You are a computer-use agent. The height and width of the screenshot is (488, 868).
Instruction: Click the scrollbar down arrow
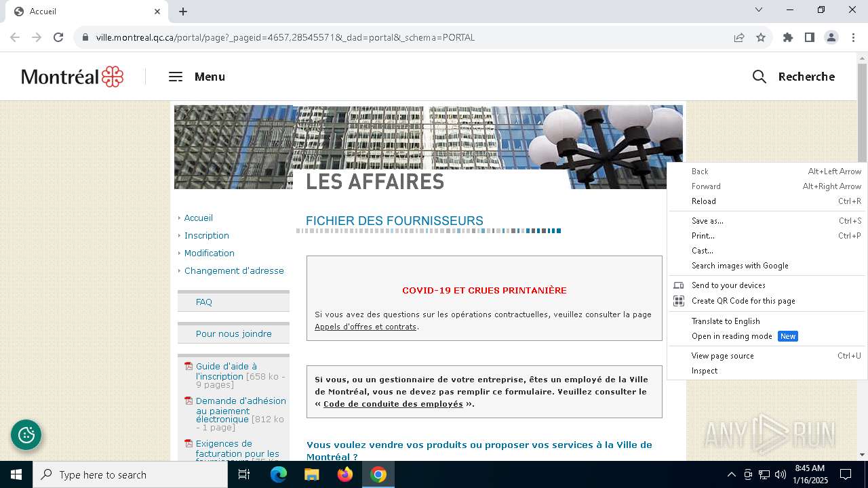(x=862, y=455)
